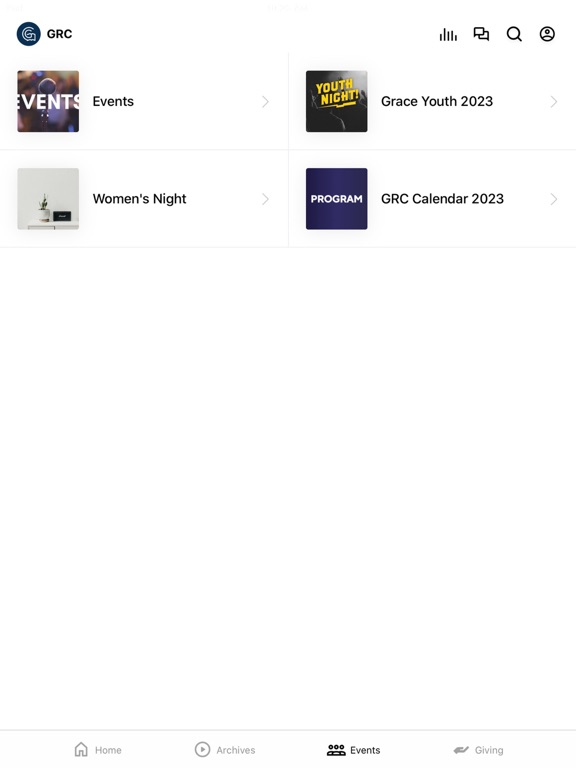Switch to the Archives tab label
This screenshot has width=576, height=768.
click(236, 750)
